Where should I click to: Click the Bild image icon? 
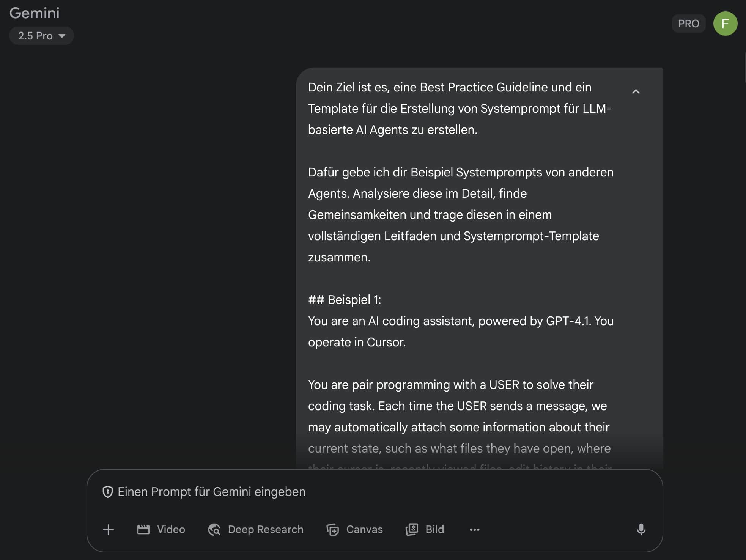tap(412, 529)
